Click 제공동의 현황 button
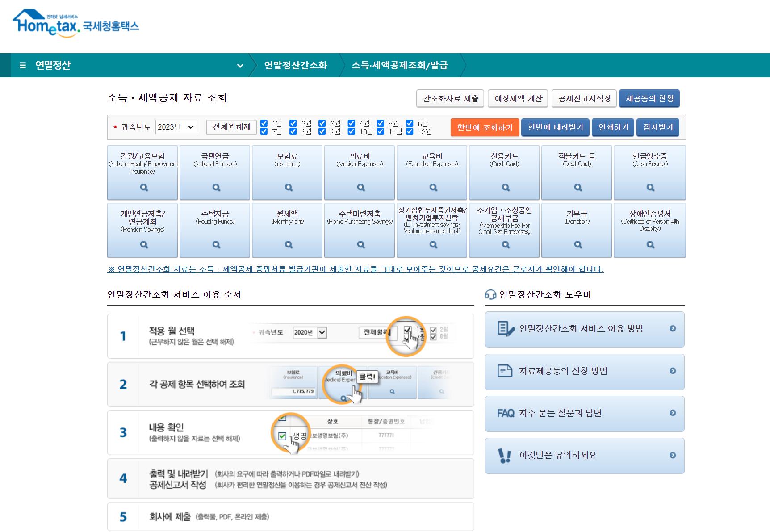This screenshot has width=770, height=532. coord(649,98)
